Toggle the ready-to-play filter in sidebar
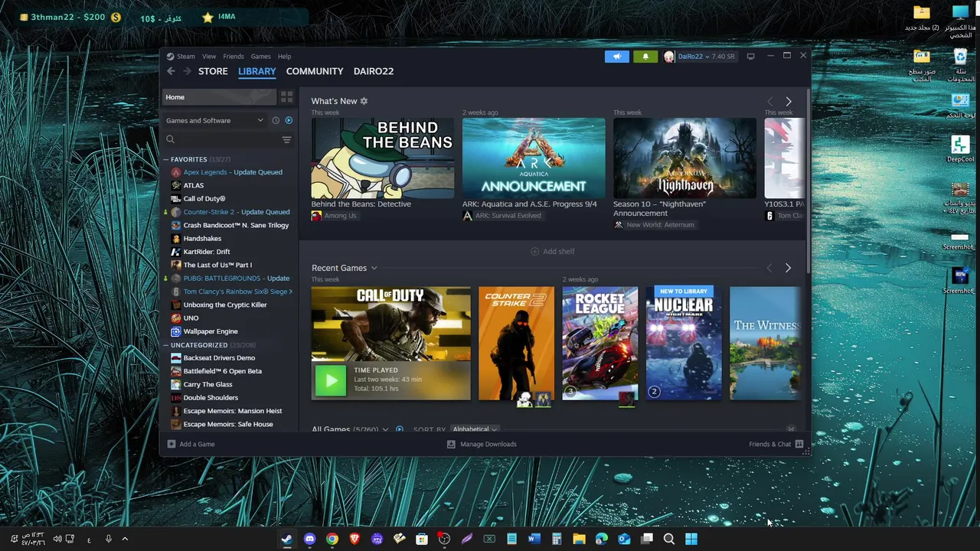Viewport: 980px width, 551px height. pos(289,120)
